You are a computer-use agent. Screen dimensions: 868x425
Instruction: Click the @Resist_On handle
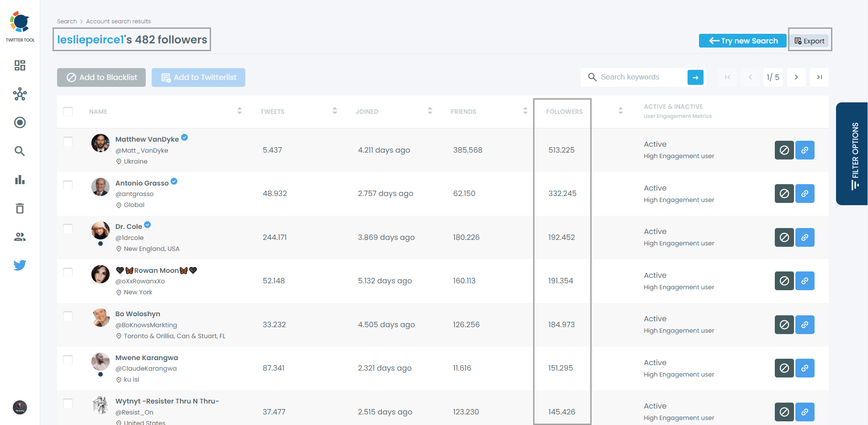pyautogui.click(x=134, y=412)
